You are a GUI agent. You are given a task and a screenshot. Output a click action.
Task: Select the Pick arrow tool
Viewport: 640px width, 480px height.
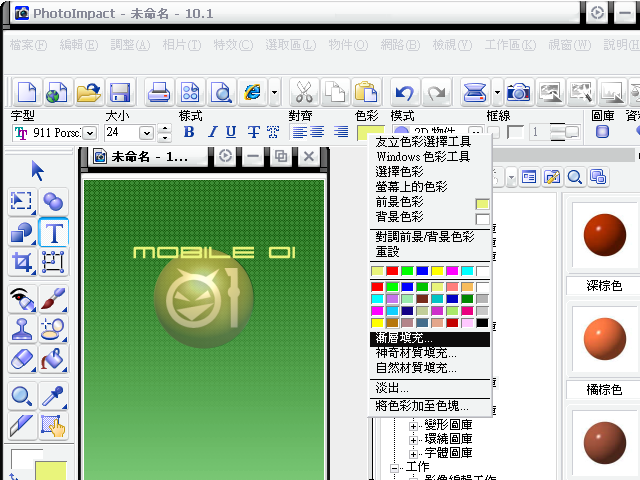coord(38,171)
